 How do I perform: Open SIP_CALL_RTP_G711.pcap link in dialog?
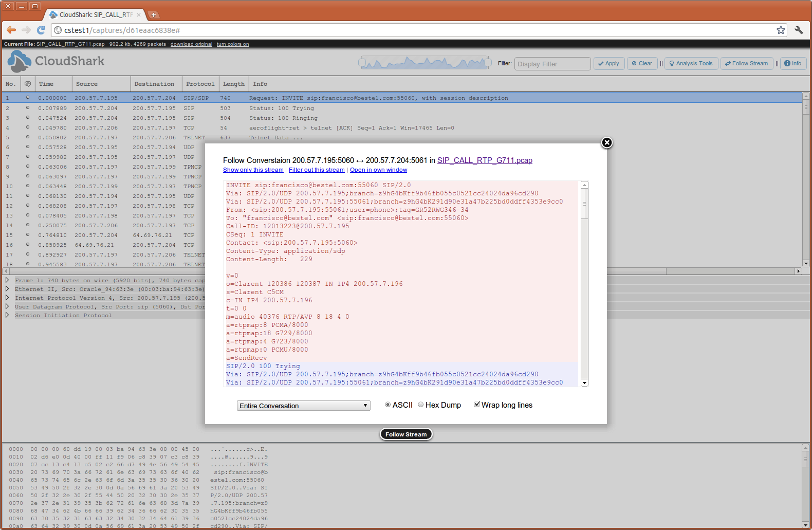[x=485, y=160]
